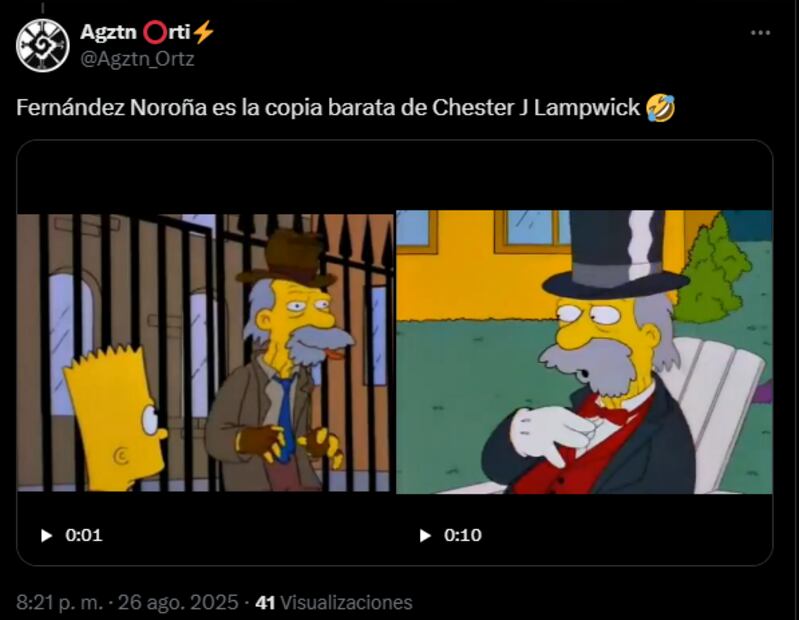Open the three-dot more options menu
799x620 pixels.
(x=760, y=33)
